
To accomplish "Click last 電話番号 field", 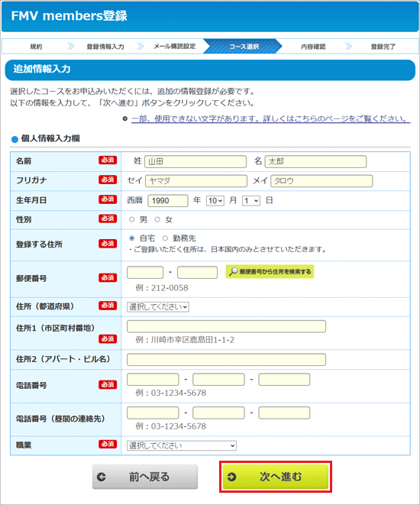I will [x=284, y=380].
